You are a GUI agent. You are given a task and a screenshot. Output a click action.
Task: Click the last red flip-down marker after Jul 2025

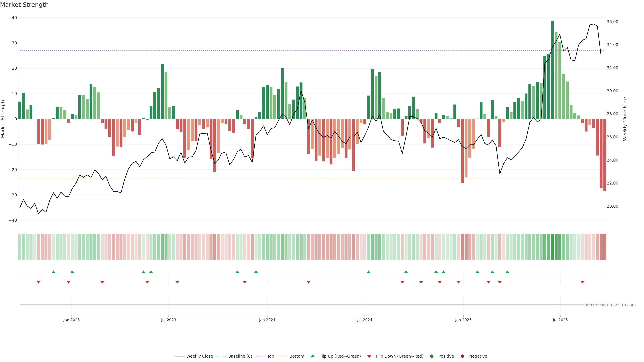pos(582,282)
